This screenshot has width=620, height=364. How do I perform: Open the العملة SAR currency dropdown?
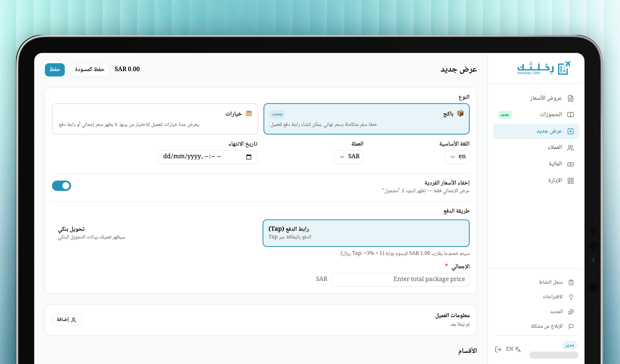pyautogui.click(x=349, y=157)
